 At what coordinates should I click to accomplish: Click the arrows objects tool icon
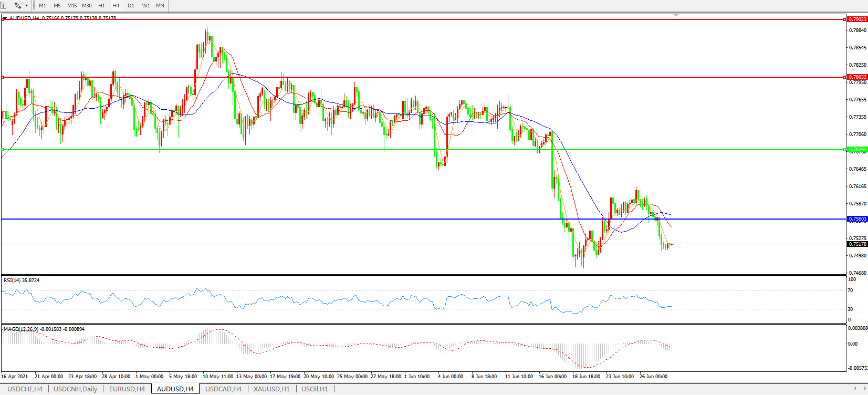click(x=17, y=5)
